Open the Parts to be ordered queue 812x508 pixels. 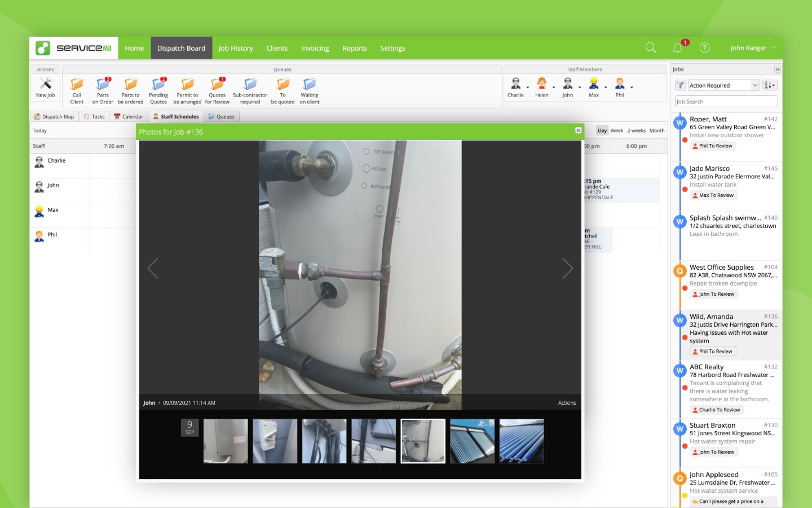click(130, 91)
